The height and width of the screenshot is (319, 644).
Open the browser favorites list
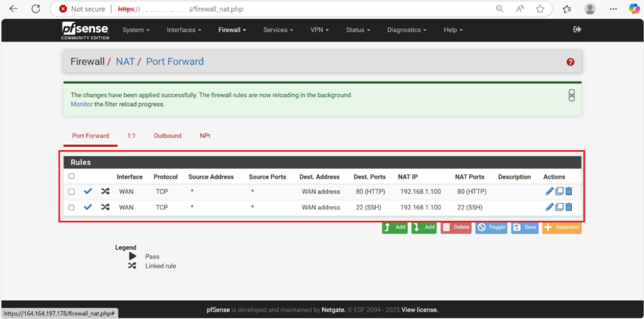(567, 9)
